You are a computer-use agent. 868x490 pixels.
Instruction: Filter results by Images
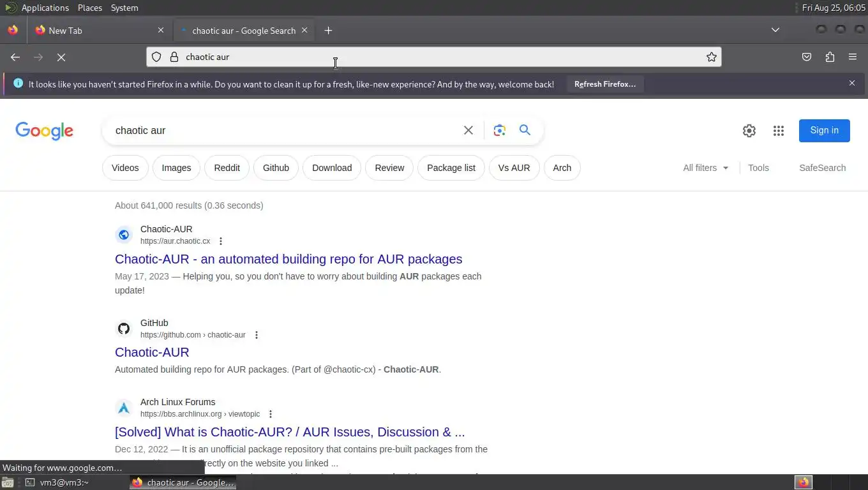click(176, 168)
